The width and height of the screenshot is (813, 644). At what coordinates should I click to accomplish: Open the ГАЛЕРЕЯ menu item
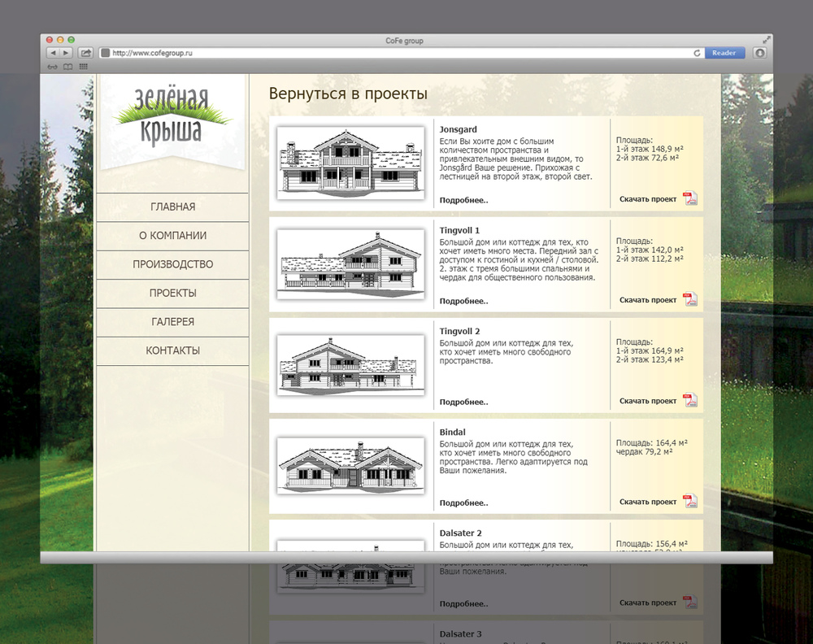tap(172, 322)
